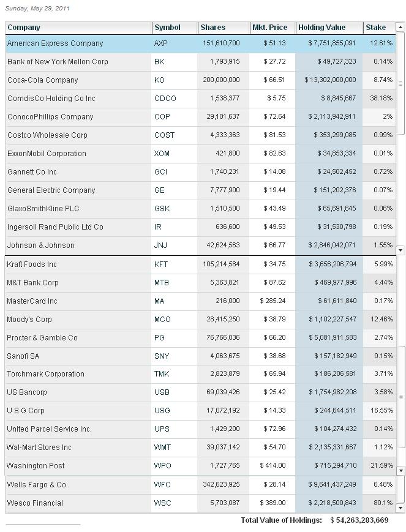Click scrollbar down arrow beside Washington Post

tap(401, 471)
